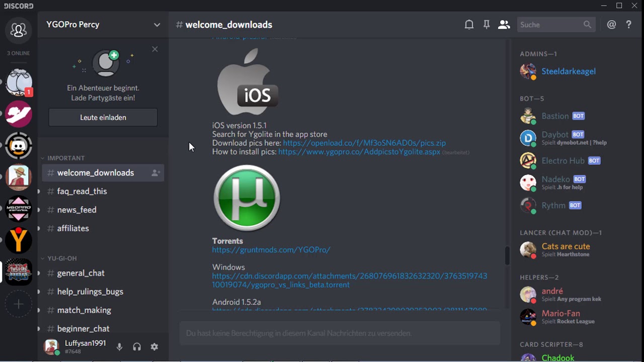644x362 pixels.
Task: Toggle the member list icon
Action: [504, 25]
